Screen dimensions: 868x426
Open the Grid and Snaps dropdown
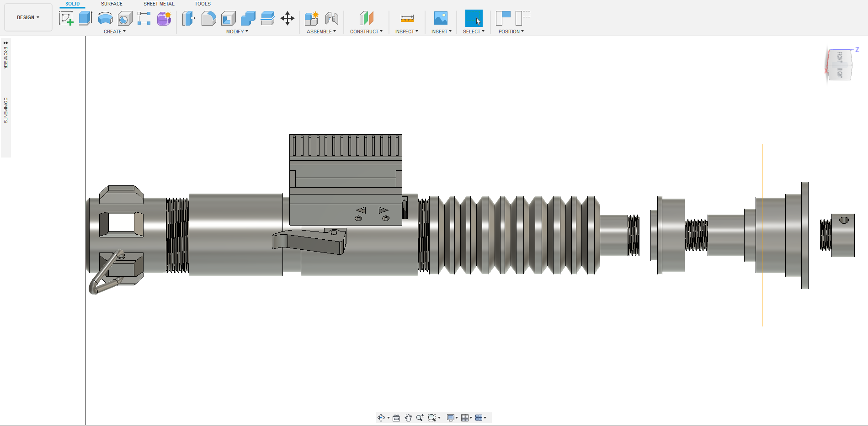click(466, 418)
